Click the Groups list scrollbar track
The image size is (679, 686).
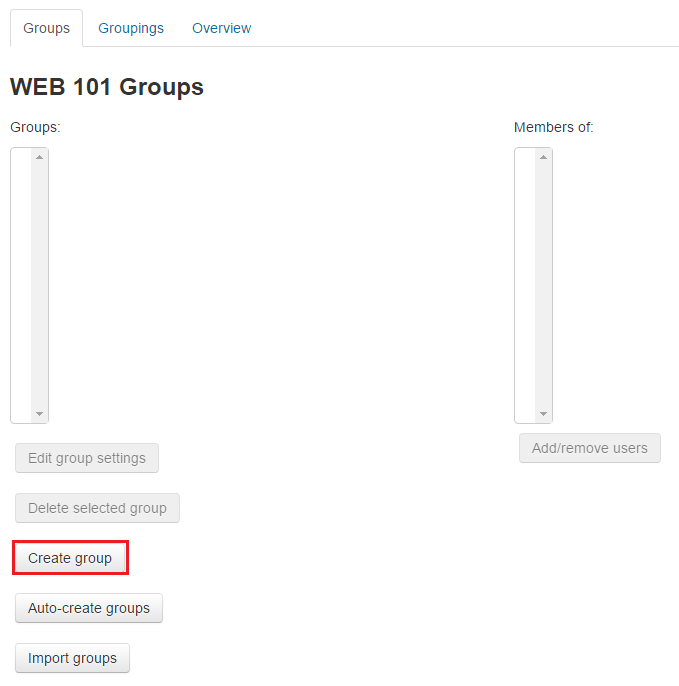point(40,285)
